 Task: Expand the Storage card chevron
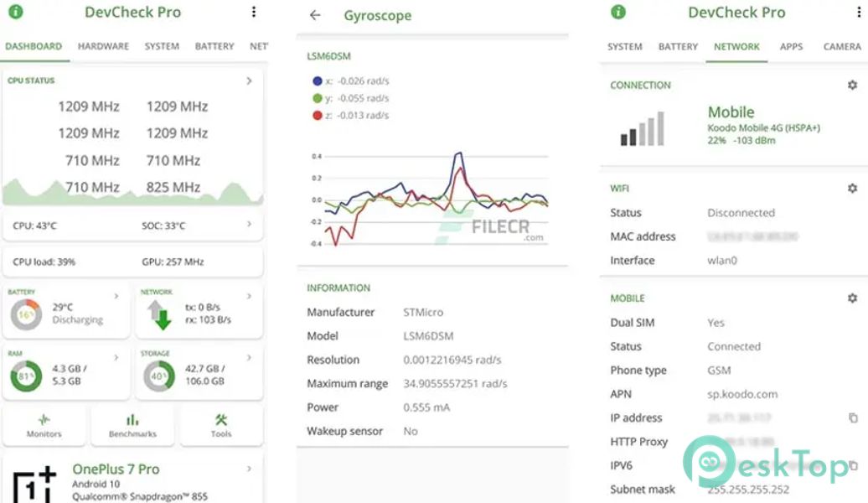249,358
